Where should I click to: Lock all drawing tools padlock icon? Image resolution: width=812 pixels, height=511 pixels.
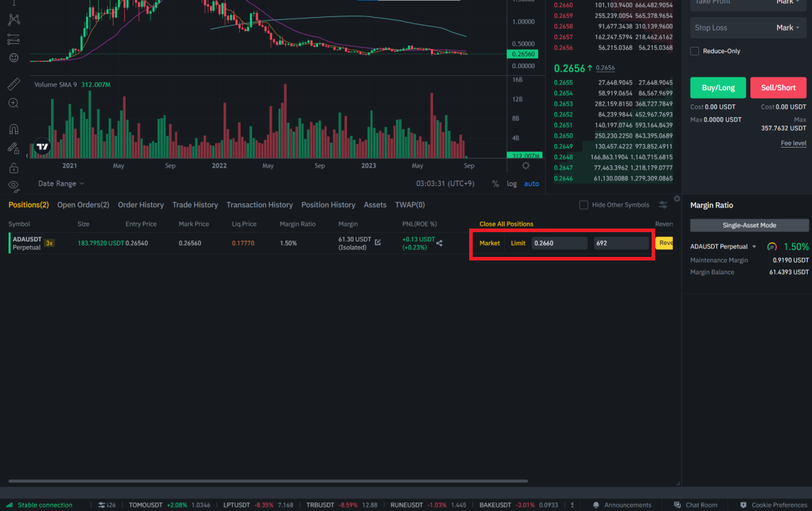(x=14, y=167)
